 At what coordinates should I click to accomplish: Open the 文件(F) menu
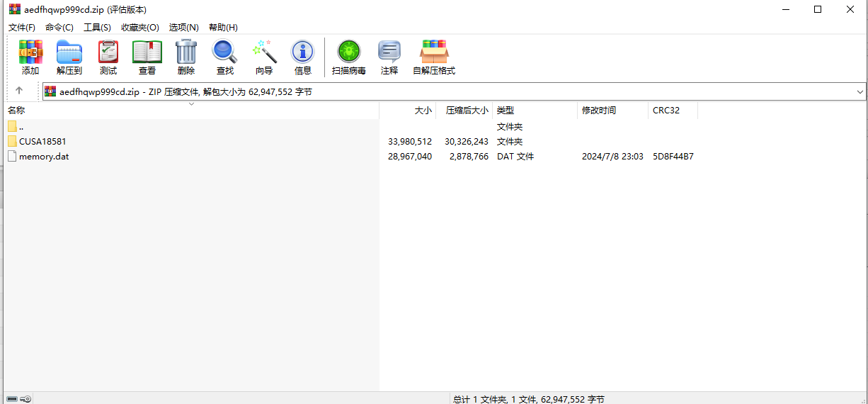coord(22,27)
